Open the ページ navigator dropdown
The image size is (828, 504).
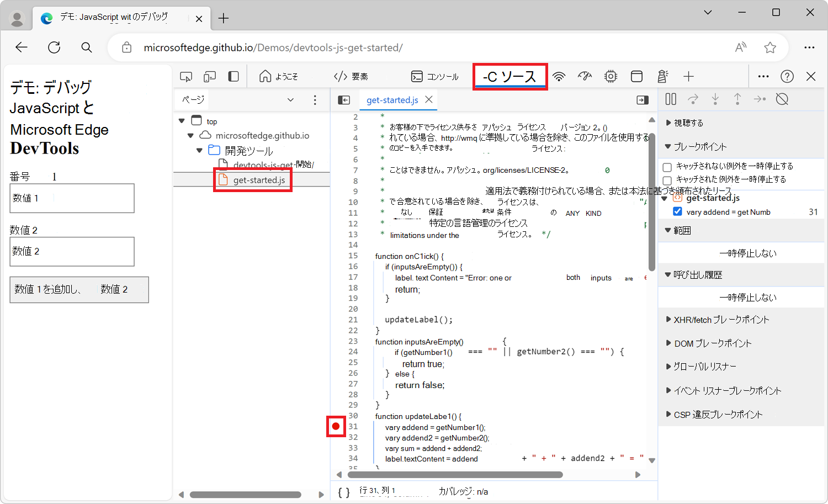[x=290, y=100]
